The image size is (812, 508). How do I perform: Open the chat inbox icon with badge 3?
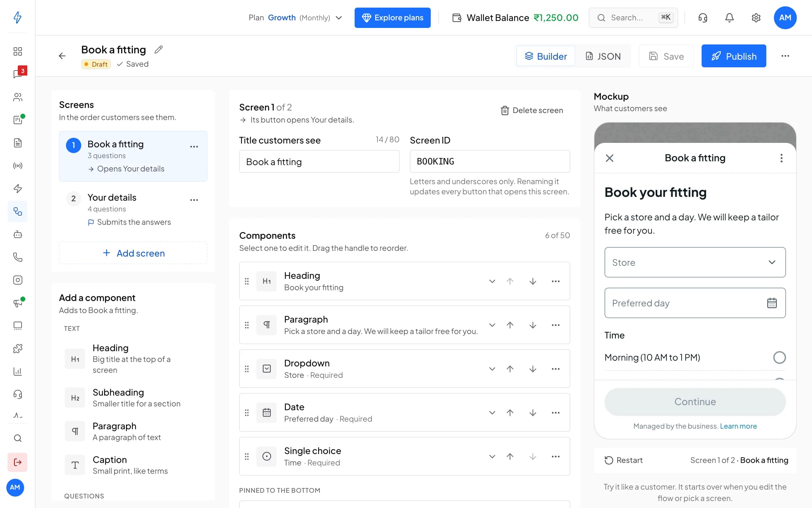18,74
